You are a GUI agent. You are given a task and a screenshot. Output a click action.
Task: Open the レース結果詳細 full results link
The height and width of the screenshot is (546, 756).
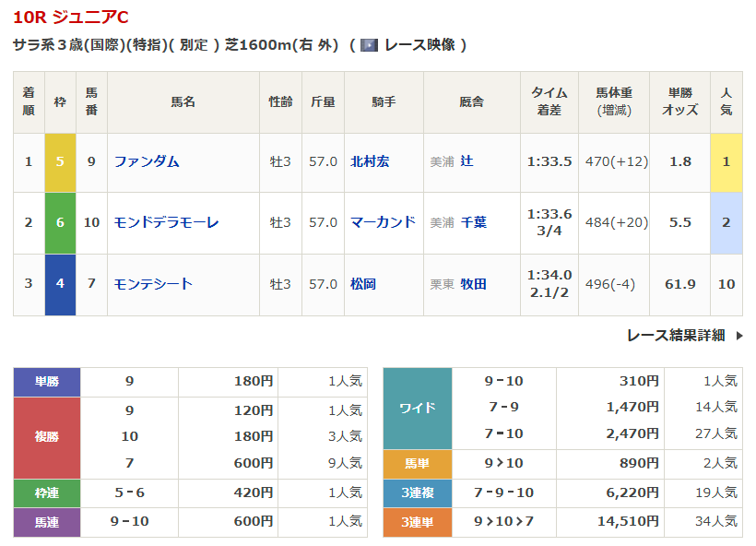pyautogui.click(x=675, y=336)
